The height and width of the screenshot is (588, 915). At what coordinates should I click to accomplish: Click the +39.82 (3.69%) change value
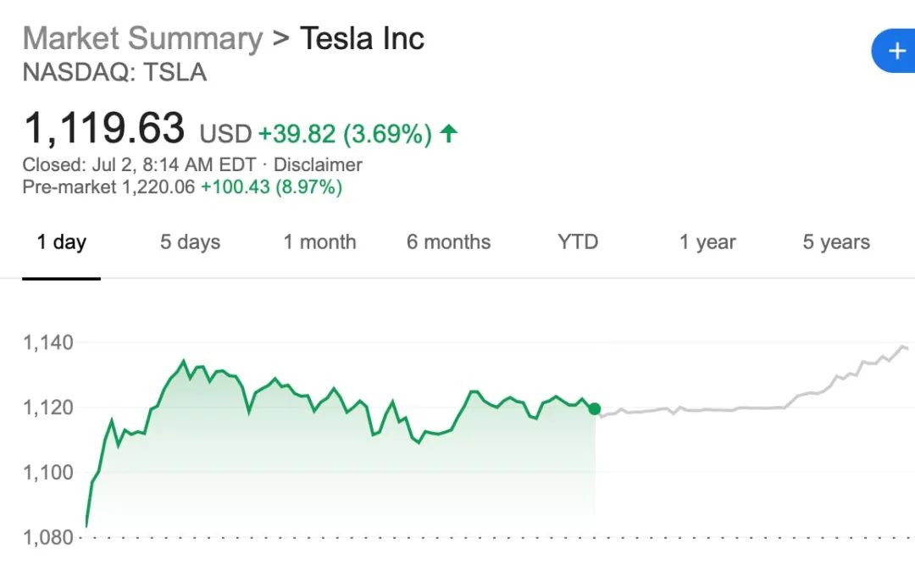click(x=345, y=134)
